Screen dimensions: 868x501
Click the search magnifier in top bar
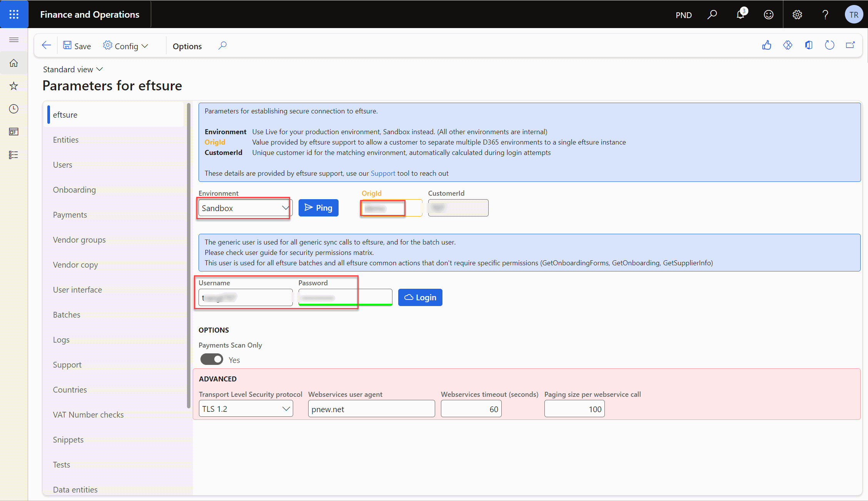(x=712, y=15)
